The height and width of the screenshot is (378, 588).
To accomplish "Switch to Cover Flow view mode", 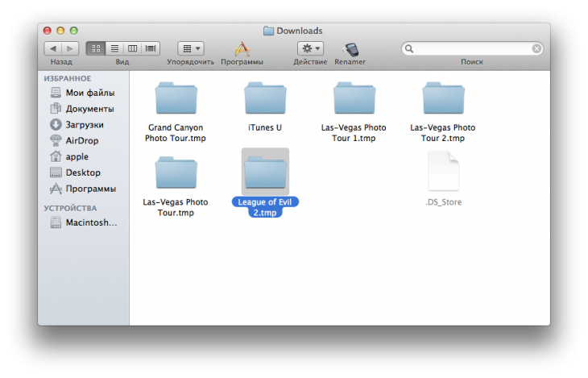I will (151, 48).
